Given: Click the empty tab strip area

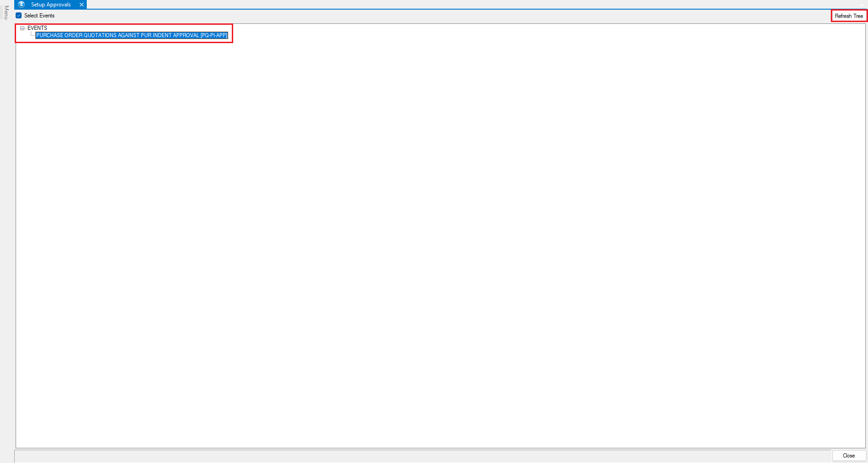Looking at the screenshot, I should tap(459, 5).
